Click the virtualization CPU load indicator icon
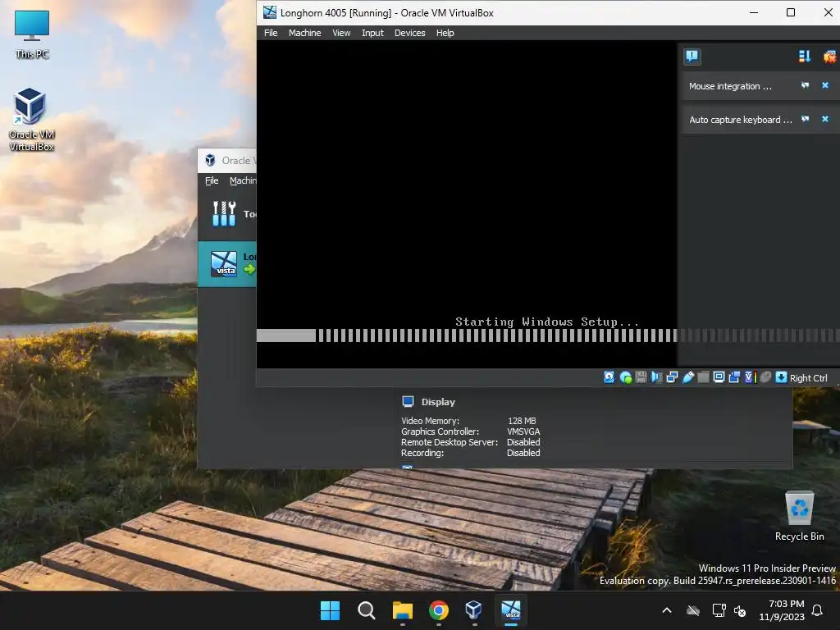This screenshot has width=840, height=630. 751,377
